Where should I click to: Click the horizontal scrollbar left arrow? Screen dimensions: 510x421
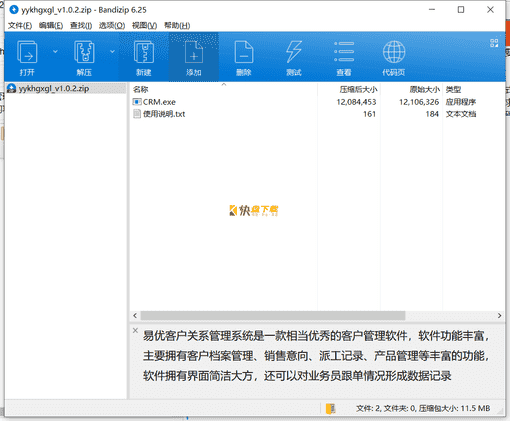click(x=135, y=315)
